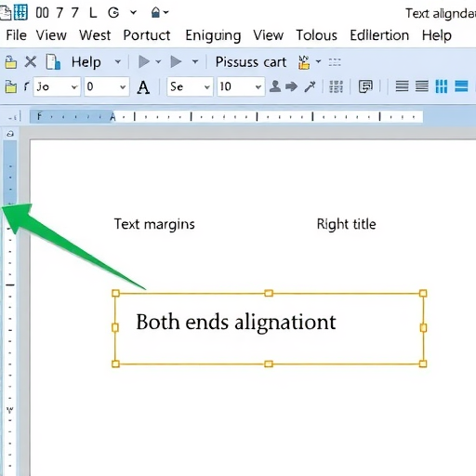Click the speech bubble comment icon
This screenshot has width=476, height=476.
click(365, 86)
